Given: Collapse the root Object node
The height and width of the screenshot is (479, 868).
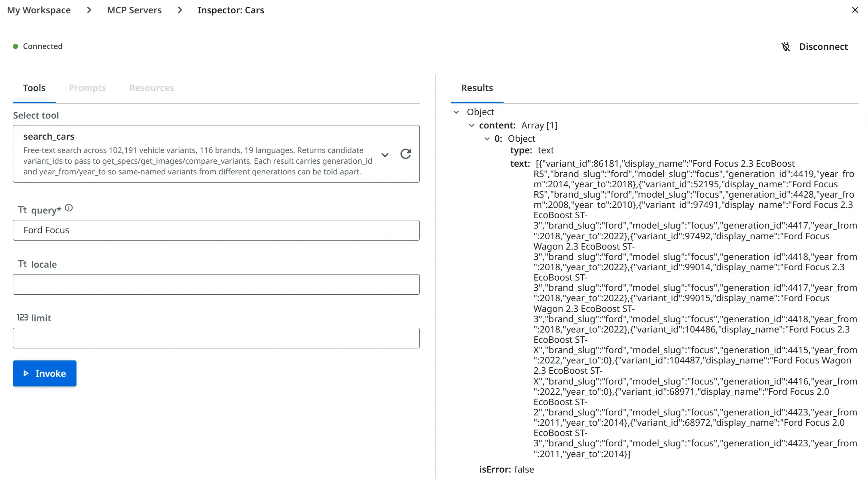Looking at the screenshot, I should pos(456,112).
